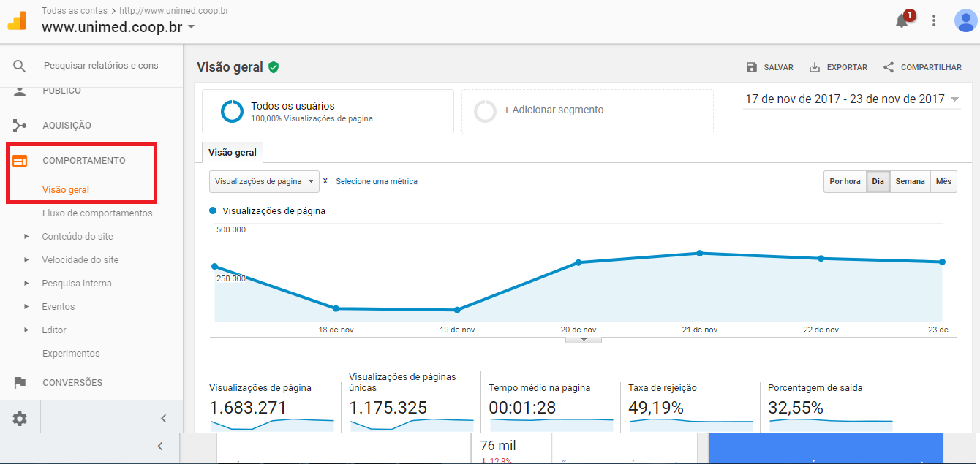Click the 20 de nov data point
This screenshot has width=980, height=464.
click(x=578, y=262)
